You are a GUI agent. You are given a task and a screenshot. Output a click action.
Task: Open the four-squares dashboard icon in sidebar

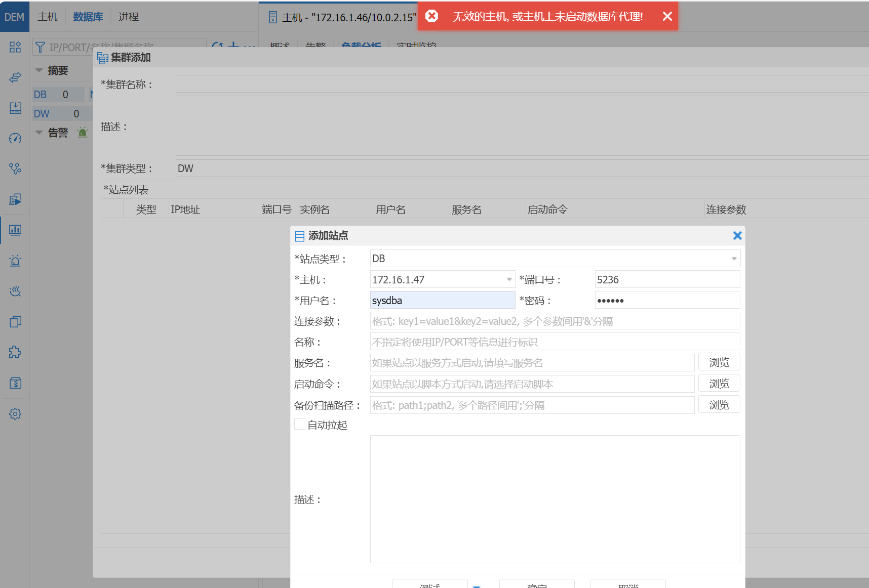(15, 47)
